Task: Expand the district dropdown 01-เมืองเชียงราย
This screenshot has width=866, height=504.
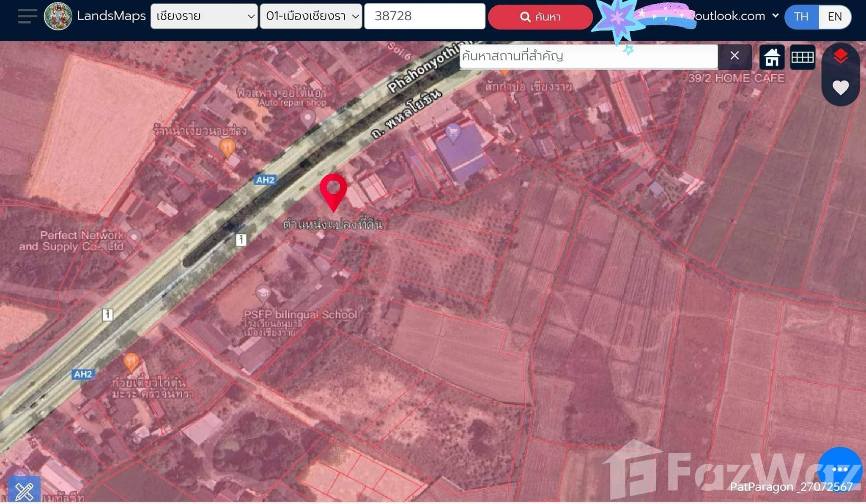Action: 311,16
